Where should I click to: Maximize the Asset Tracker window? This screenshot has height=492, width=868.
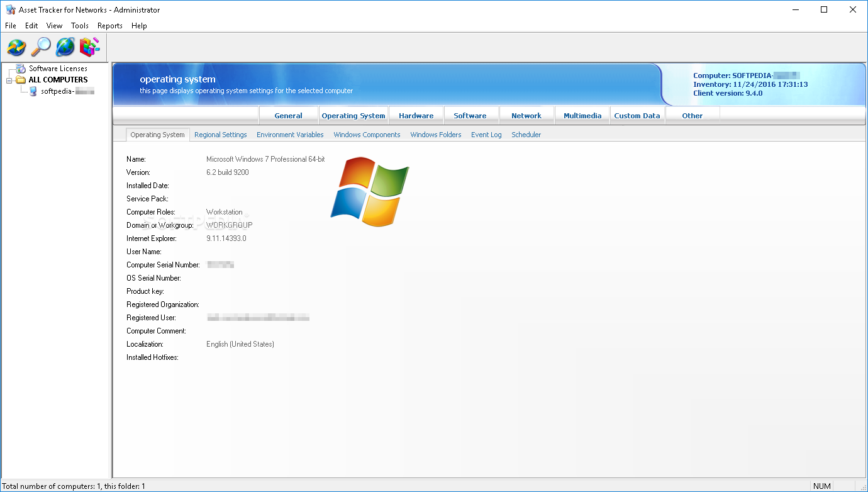click(824, 9)
